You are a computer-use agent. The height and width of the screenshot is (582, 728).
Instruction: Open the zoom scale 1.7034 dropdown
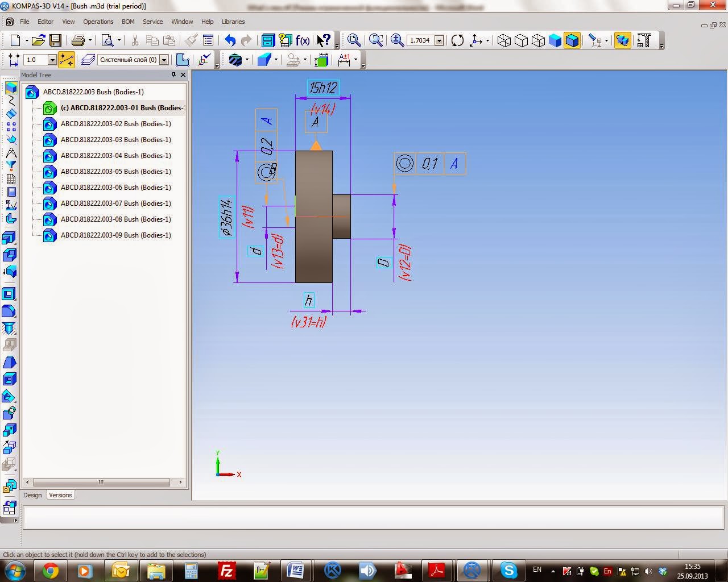coord(440,40)
